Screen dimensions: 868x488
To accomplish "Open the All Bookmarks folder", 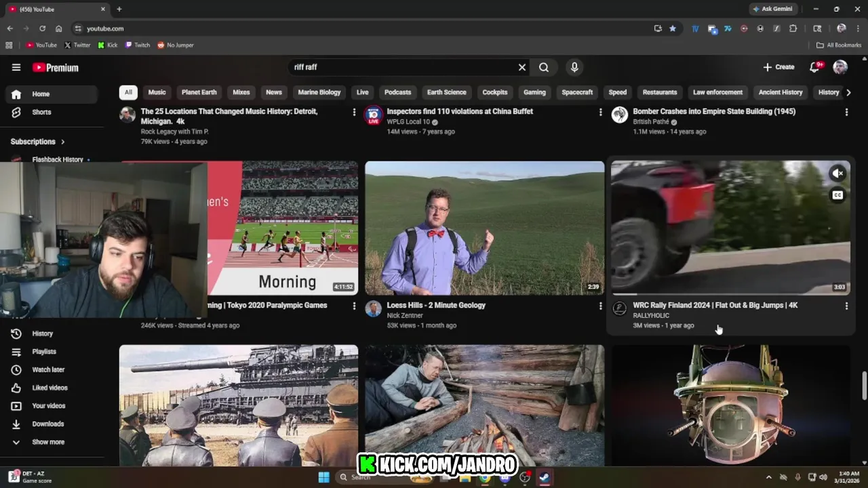I will (x=839, y=45).
